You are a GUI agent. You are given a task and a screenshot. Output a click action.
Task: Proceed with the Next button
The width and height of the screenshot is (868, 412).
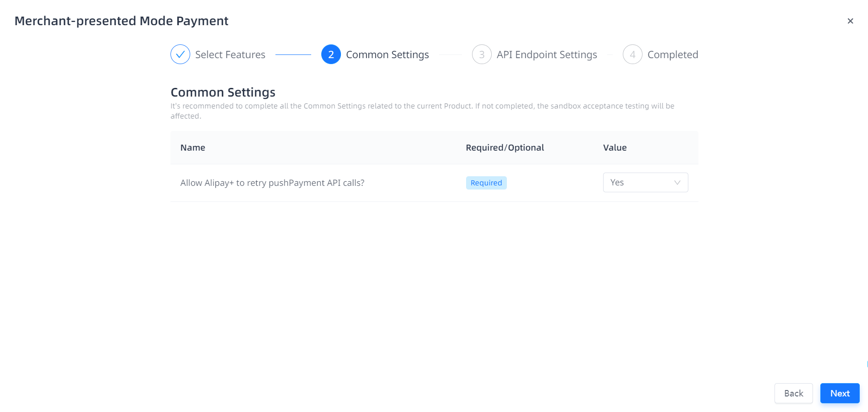pos(840,393)
